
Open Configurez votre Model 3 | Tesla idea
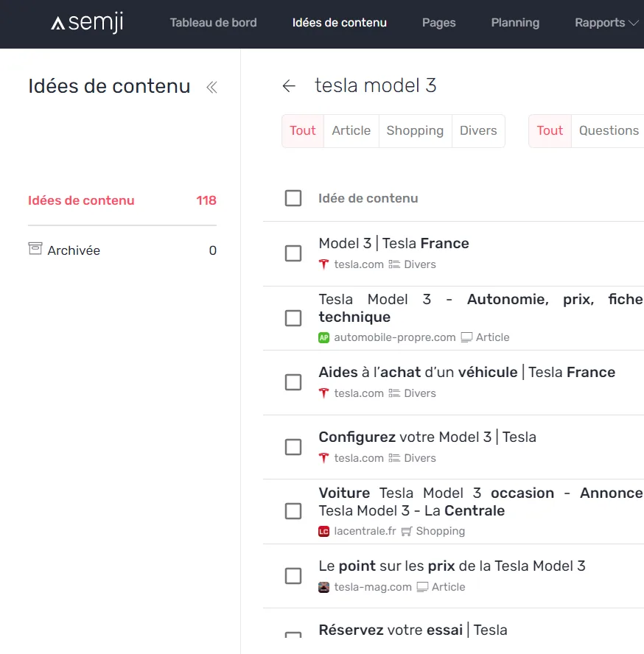[x=427, y=437]
